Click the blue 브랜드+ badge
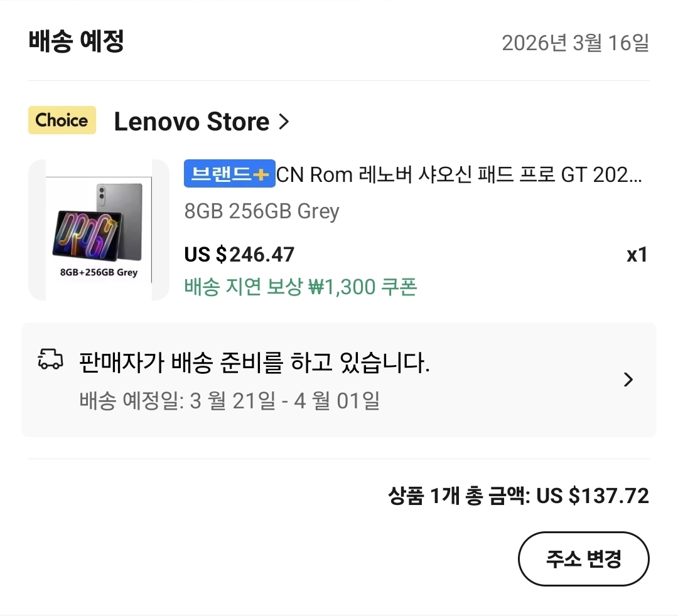The width and height of the screenshot is (678, 616). (x=229, y=174)
